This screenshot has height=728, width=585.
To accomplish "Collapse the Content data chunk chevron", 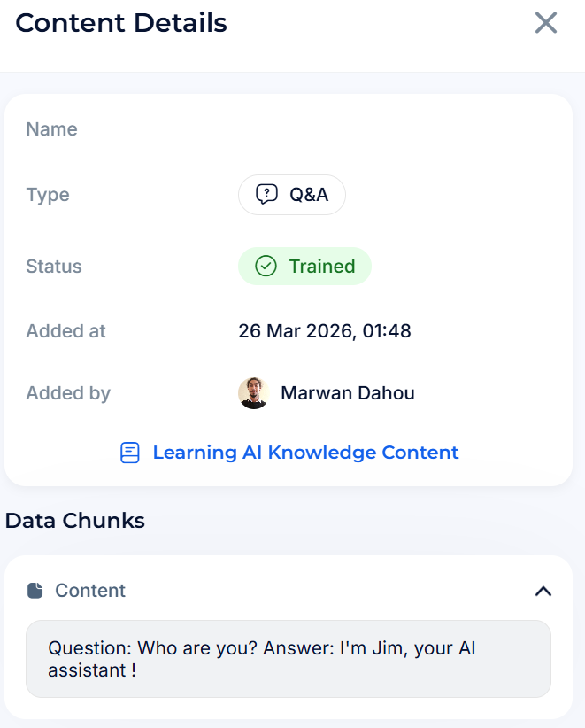I will point(543,591).
